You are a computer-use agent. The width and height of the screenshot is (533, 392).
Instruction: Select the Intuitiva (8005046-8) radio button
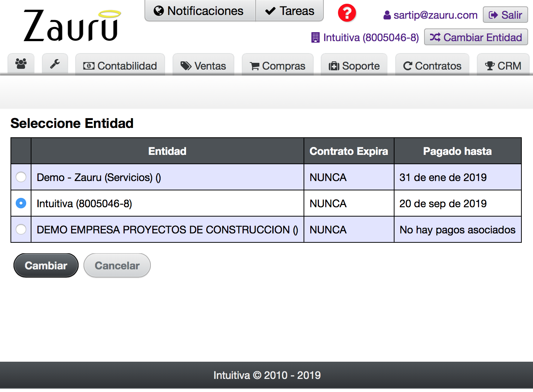point(21,203)
